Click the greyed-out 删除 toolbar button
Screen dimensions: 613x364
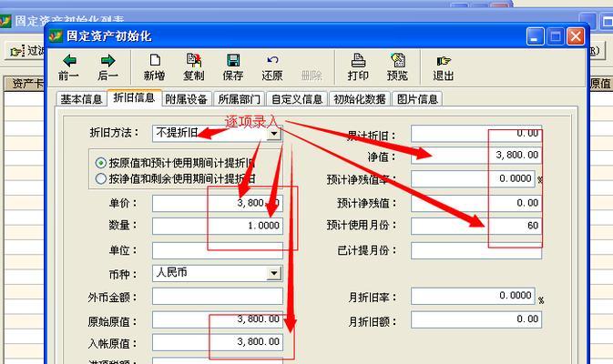(x=312, y=75)
